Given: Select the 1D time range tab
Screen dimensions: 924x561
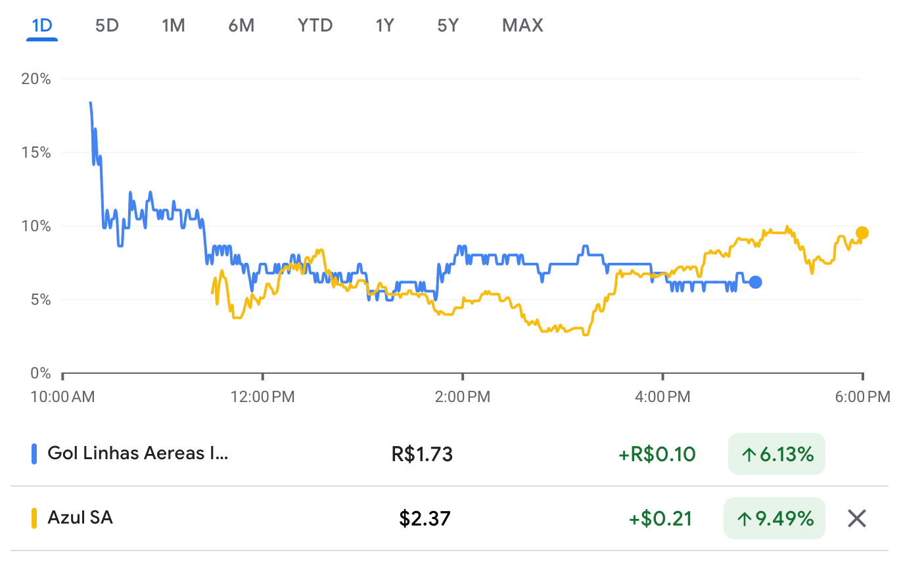Looking at the screenshot, I should [x=42, y=26].
